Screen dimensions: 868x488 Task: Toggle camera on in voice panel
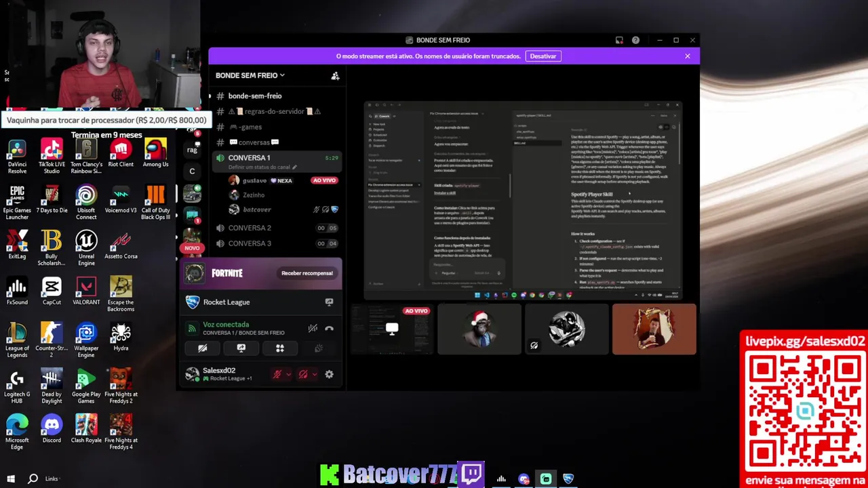(x=202, y=348)
